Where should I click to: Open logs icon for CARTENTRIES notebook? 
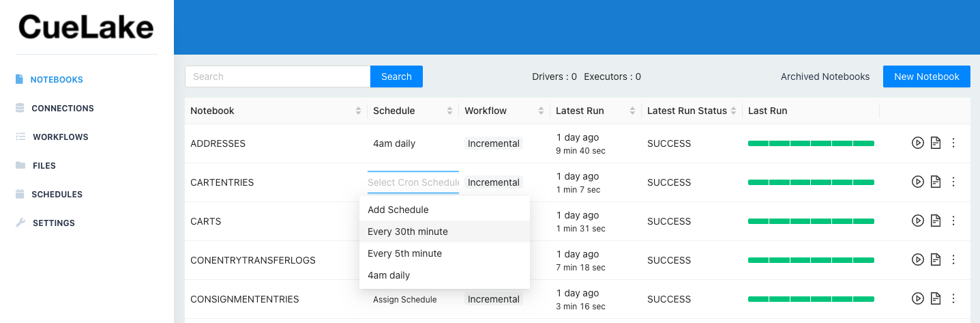pos(936,182)
